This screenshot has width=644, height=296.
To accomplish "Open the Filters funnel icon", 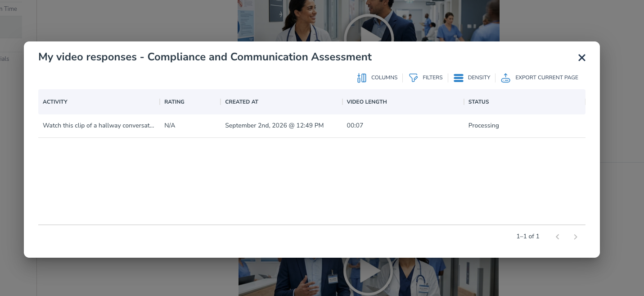I will [x=413, y=78].
